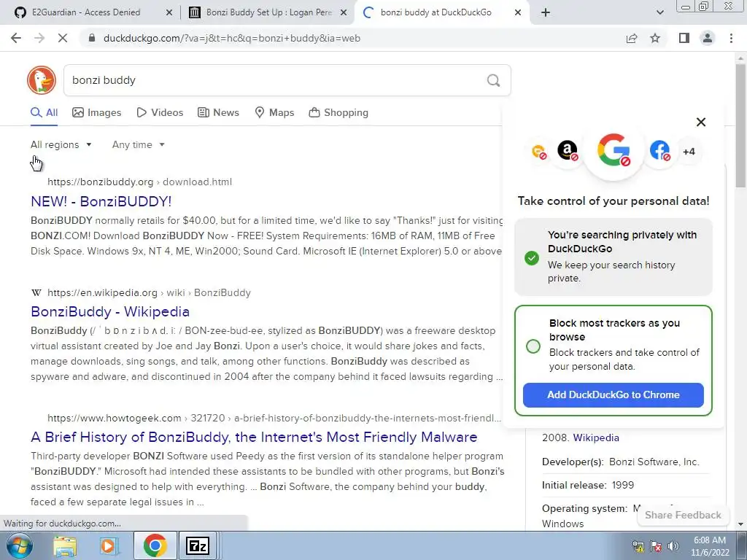Viewport: 747px width, 560px height.
Task: Click the network tray icon
Action: click(x=638, y=546)
